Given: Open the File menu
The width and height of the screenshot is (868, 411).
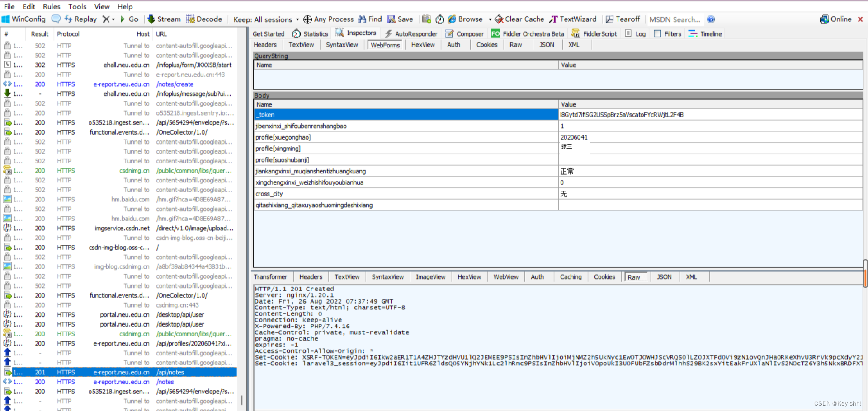Looking at the screenshot, I should [9, 6].
